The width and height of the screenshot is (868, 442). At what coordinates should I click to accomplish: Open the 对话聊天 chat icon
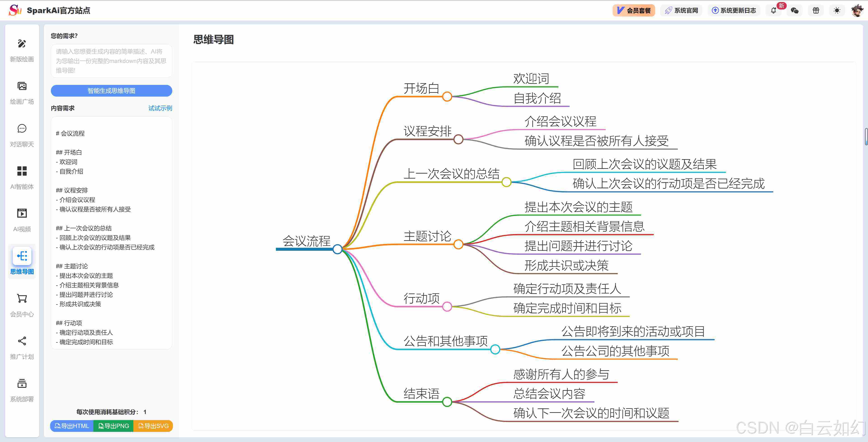click(x=22, y=129)
